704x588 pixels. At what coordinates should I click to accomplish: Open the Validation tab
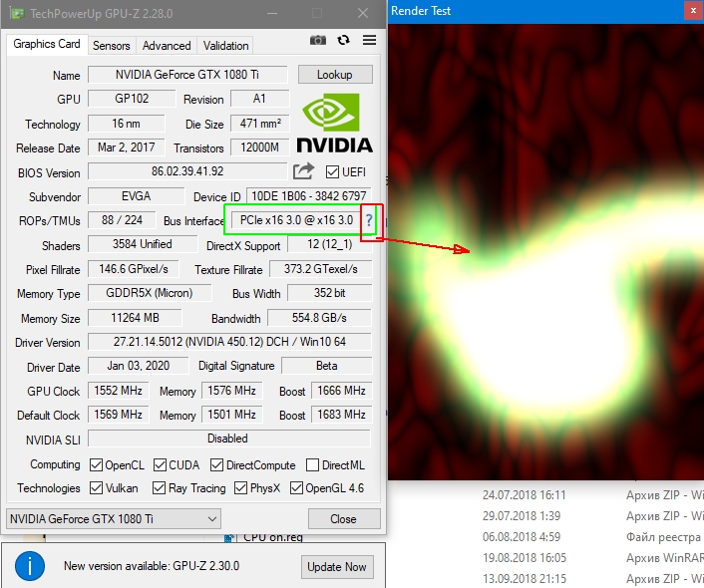tap(225, 46)
